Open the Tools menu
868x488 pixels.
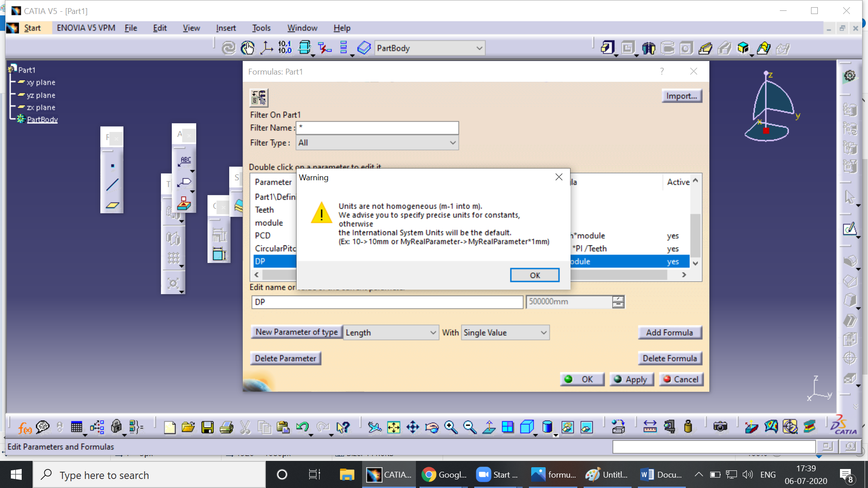tap(261, 28)
